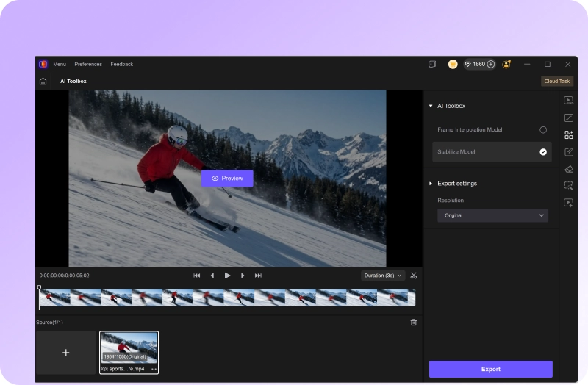588x385 pixels.
Task: Select the Stabilize Model option
Action: pos(492,152)
